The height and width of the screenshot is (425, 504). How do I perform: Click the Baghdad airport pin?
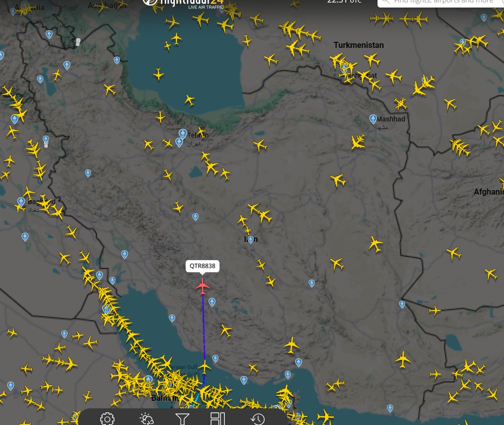(21, 202)
